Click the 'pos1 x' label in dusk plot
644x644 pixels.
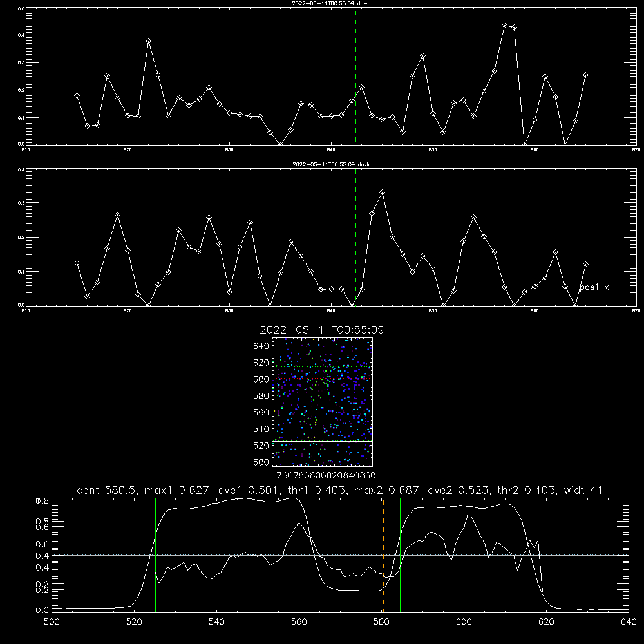click(594, 287)
